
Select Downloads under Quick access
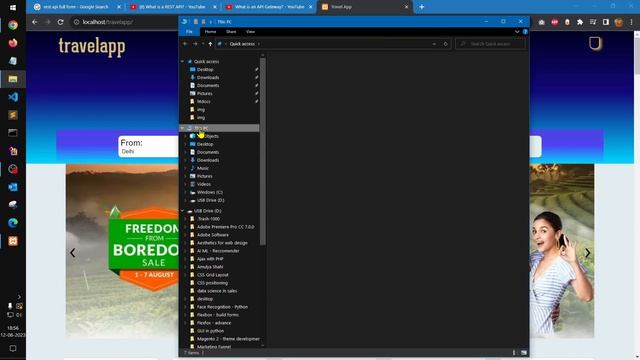tap(208, 78)
